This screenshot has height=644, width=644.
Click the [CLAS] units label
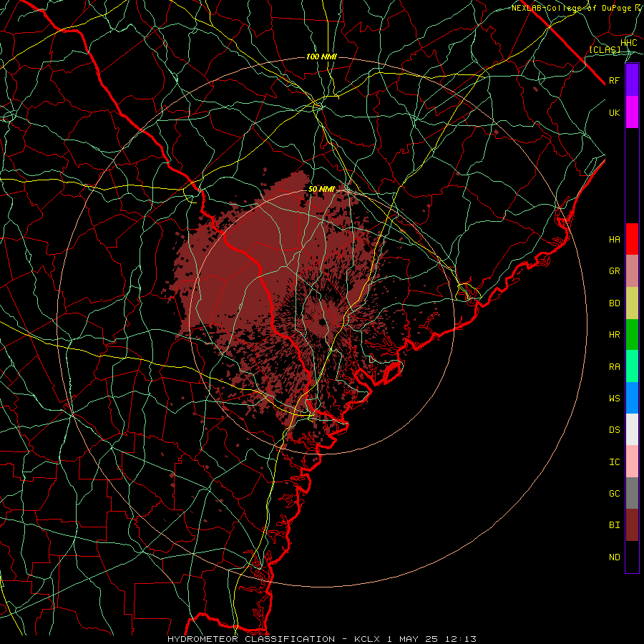[x=605, y=50]
